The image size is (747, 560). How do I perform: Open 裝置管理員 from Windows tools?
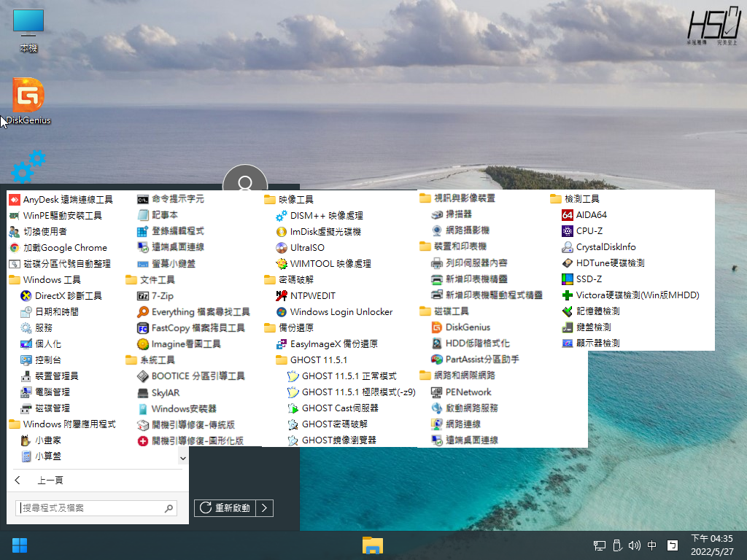click(50, 376)
